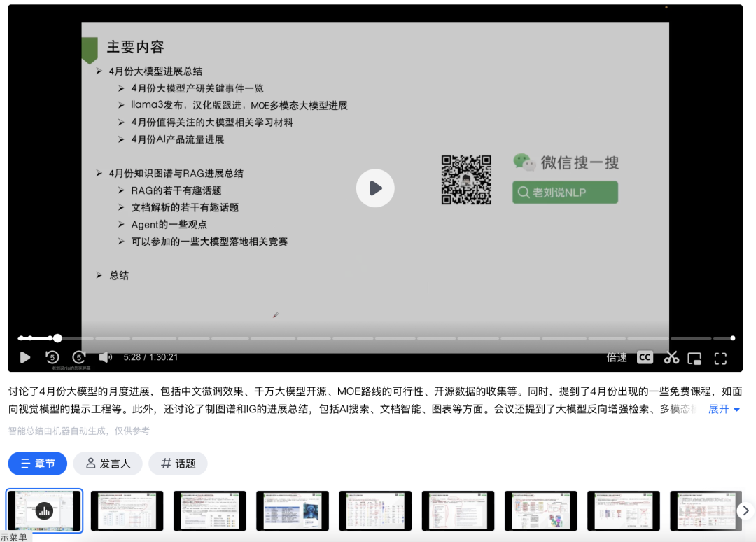Enable picture-in-picture mode

click(x=694, y=358)
